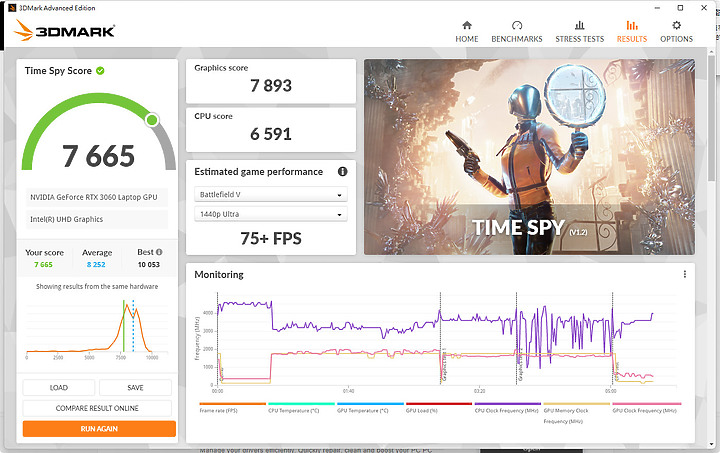Click the orange RUN AGAIN button
The width and height of the screenshot is (720, 453).
point(99,429)
